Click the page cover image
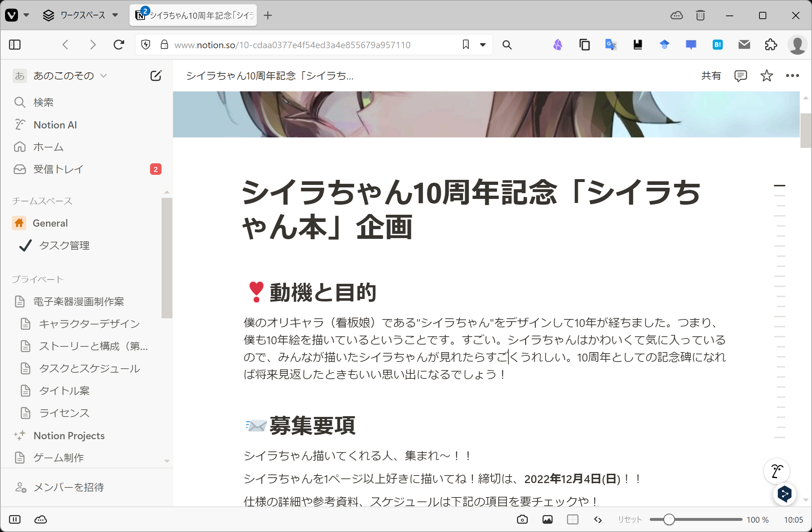 486,114
